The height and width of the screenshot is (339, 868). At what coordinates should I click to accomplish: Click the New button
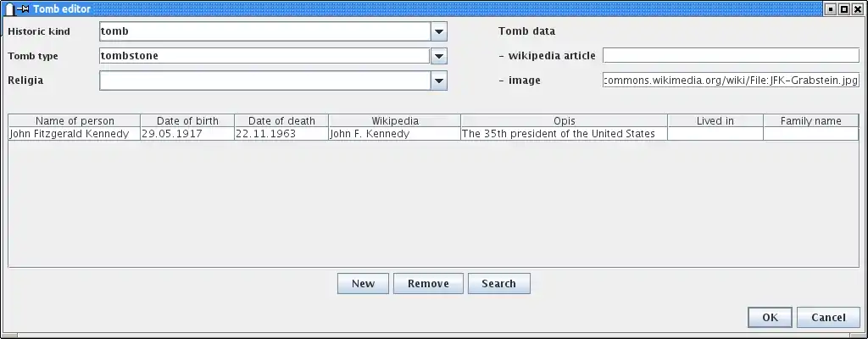tap(363, 283)
